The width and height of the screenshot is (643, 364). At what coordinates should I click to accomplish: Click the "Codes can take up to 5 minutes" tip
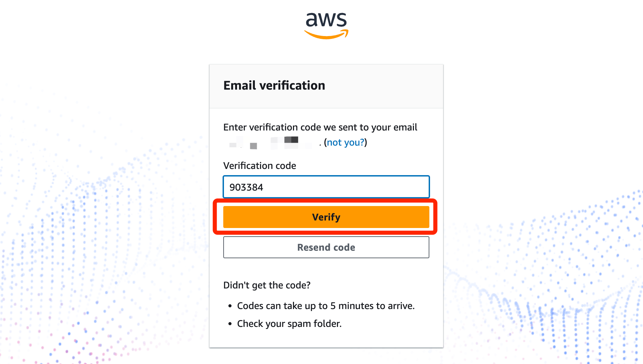click(x=326, y=306)
